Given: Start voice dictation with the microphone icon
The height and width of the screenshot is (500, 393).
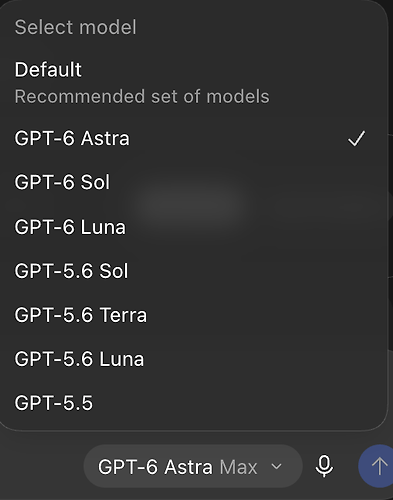Looking at the screenshot, I should click(x=324, y=466).
